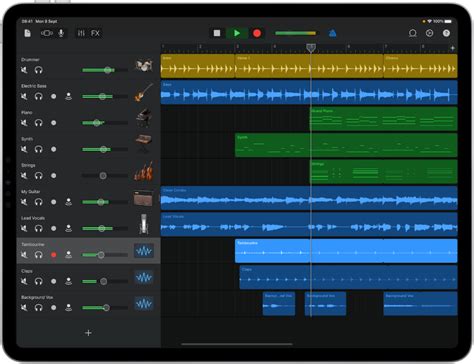Open song settings gear icon
This screenshot has height=364, width=474.
tap(429, 33)
